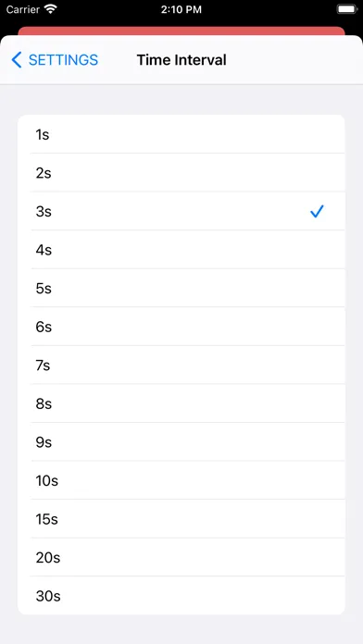Viewport: 363px width, 644px height.
Task: Tap the red bar behind the sheet
Action: pyautogui.click(x=181, y=31)
